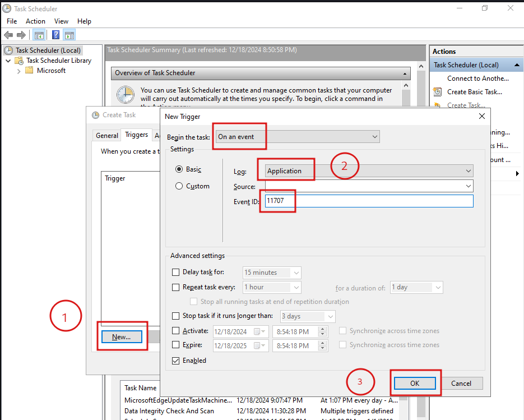Click the Create Basic Task clock icon
The width and height of the screenshot is (524, 420).
click(438, 92)
